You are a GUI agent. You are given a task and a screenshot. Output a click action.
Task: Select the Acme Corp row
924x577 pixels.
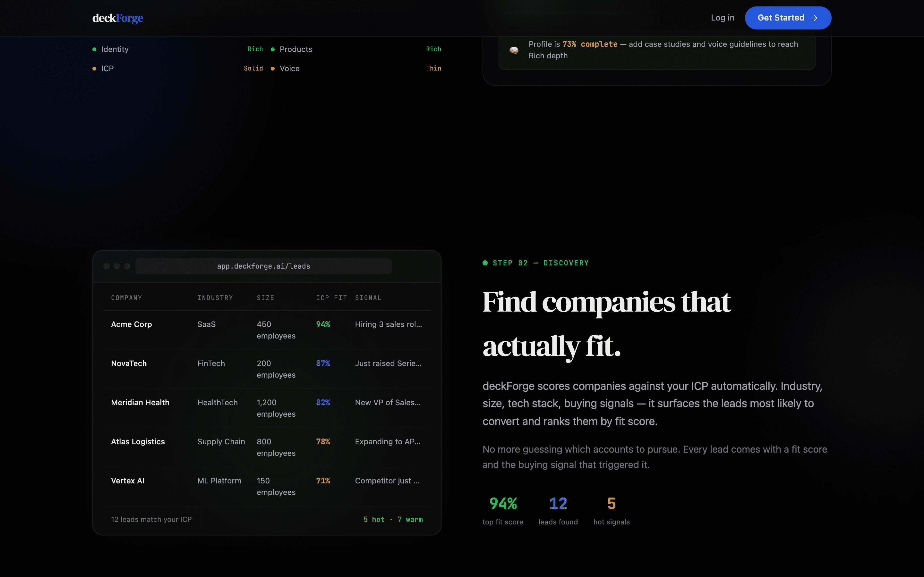pos(267,330)
